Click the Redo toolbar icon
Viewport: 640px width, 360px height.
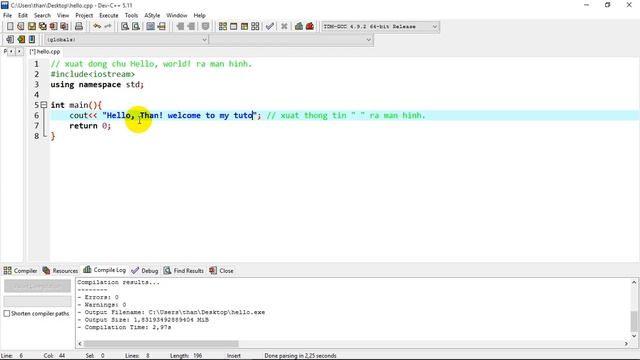click(x=108, y=27)
